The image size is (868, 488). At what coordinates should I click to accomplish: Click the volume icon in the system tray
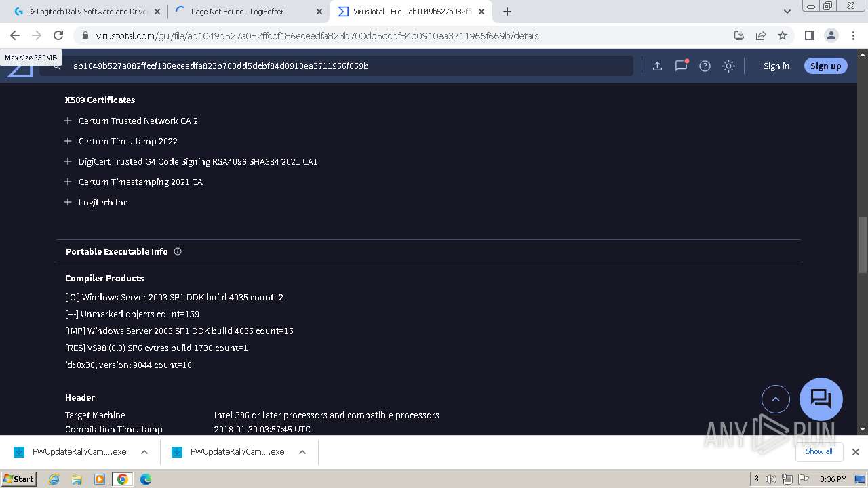pyautogui.click(x=771, y=479)
